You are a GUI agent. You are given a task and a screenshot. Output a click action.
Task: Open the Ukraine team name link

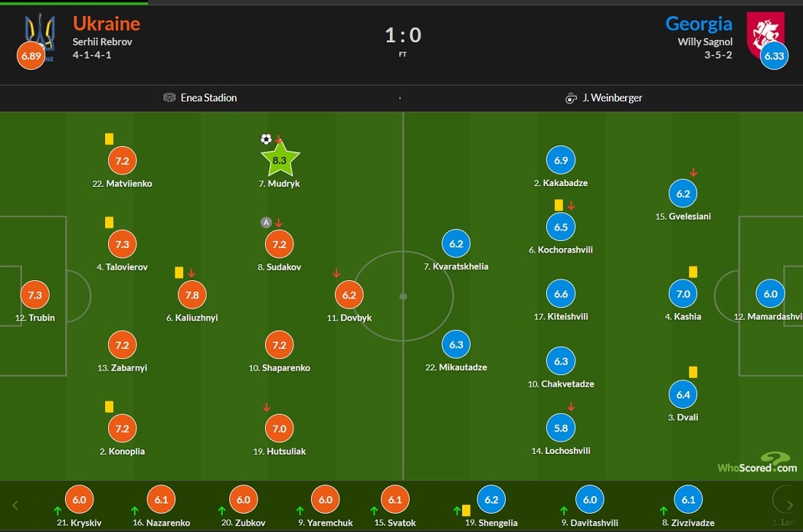pos(107,23)
